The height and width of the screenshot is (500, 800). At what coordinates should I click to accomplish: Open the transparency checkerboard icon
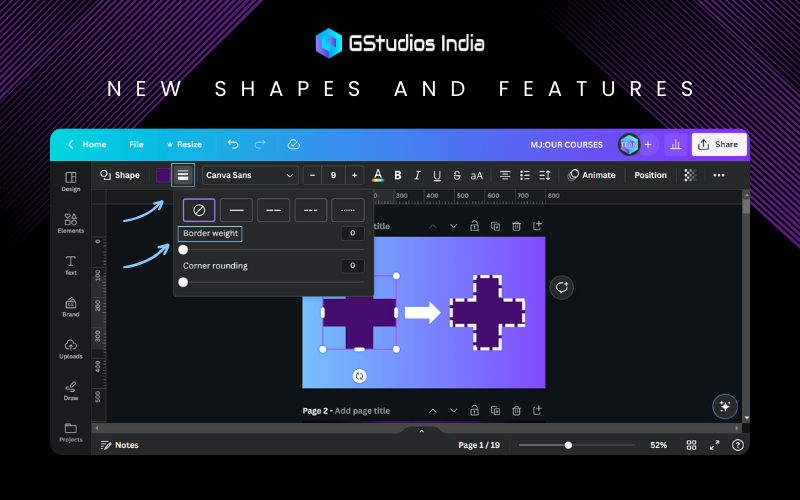pos(690,175)
